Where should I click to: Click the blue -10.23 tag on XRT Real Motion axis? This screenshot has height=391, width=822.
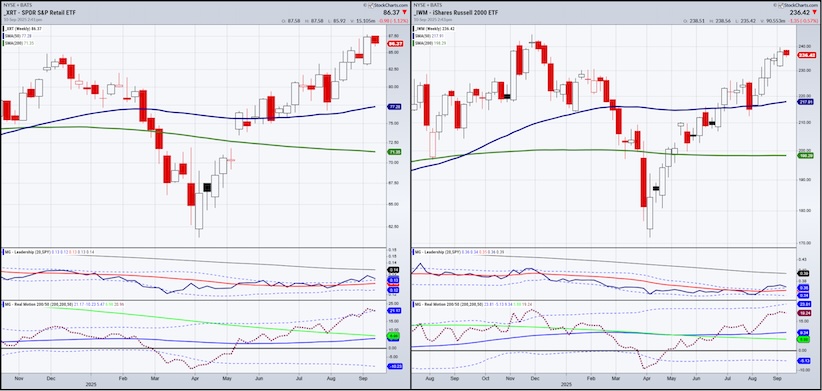click(x=395, y=366)
